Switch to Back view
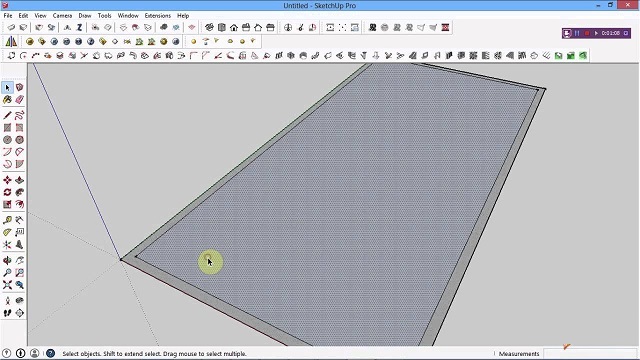This screenshot has height=360, width=640. (x=258, y=27)
